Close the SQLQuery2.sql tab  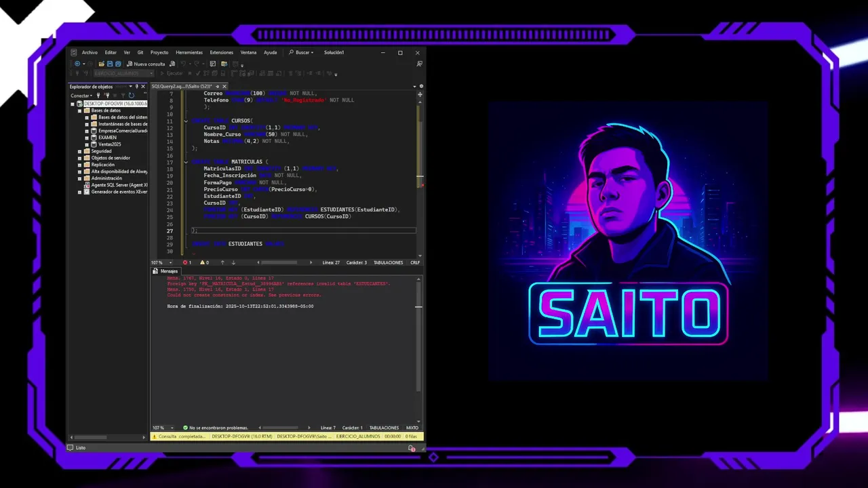(224, 87)
